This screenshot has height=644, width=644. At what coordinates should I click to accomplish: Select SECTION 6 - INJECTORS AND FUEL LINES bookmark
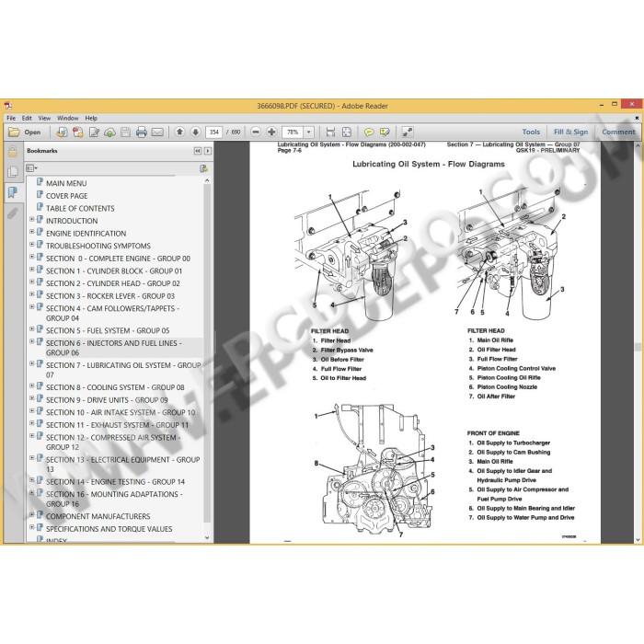(x=114, y=348)
